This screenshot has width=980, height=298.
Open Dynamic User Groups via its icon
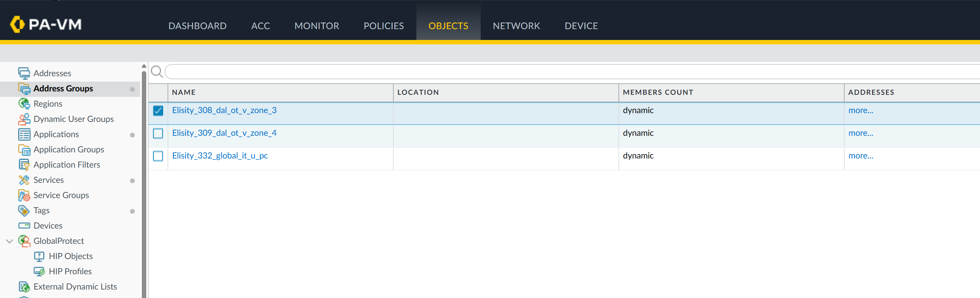click(24, 119)
